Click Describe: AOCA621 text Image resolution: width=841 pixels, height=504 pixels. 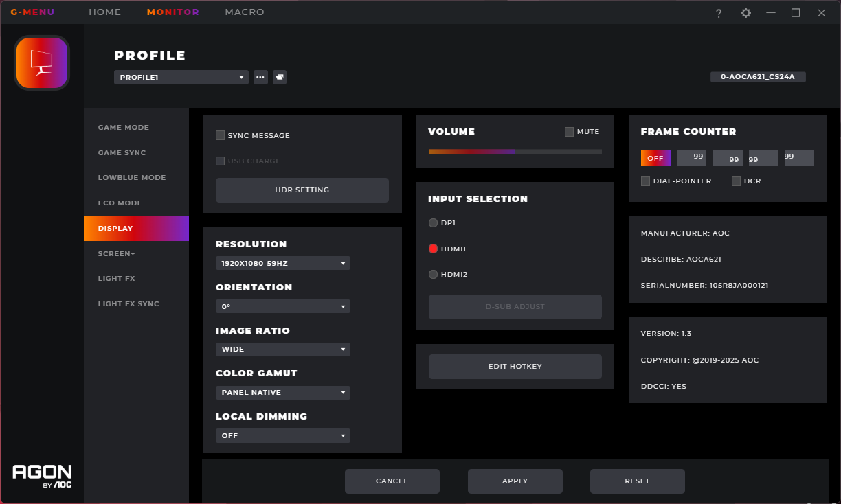pos(681,260)
